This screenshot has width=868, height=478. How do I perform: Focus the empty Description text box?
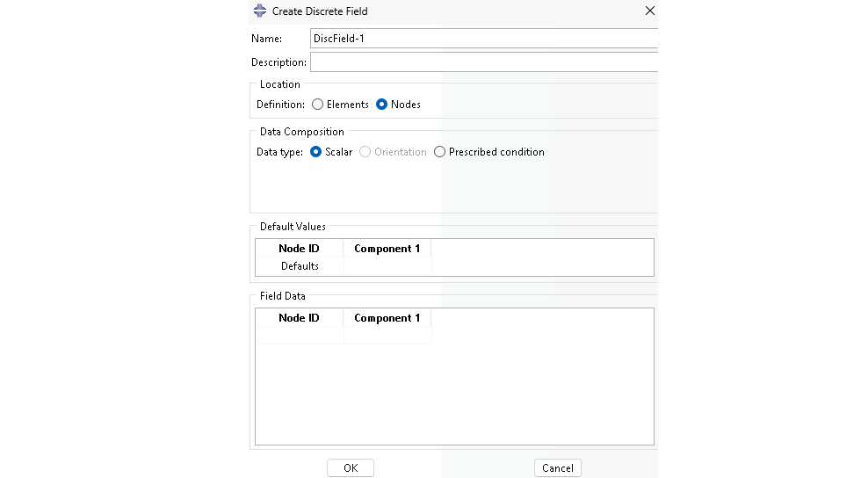click(483, 62)
